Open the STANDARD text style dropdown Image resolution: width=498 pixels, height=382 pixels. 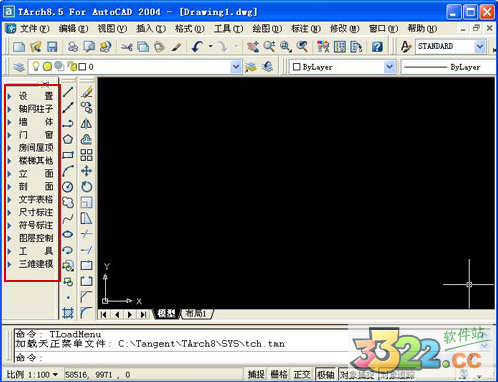[480, 46]
